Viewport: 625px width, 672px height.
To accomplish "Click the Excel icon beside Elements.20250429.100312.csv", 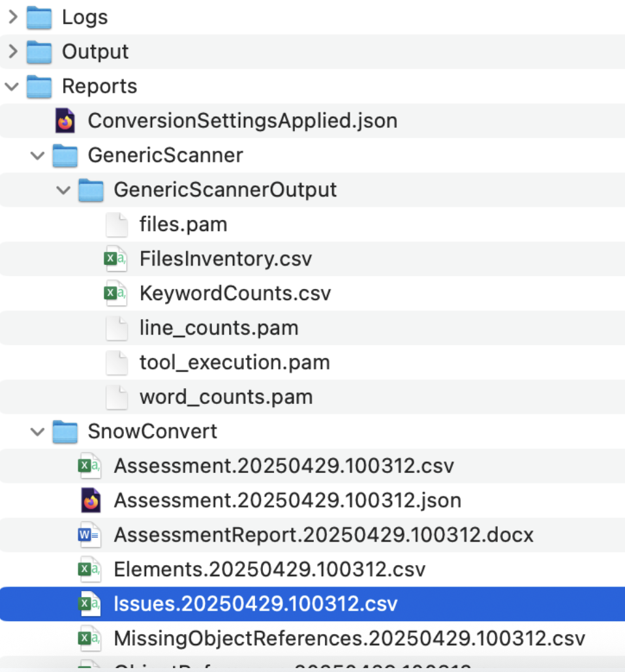I will (x=89, y=570).
